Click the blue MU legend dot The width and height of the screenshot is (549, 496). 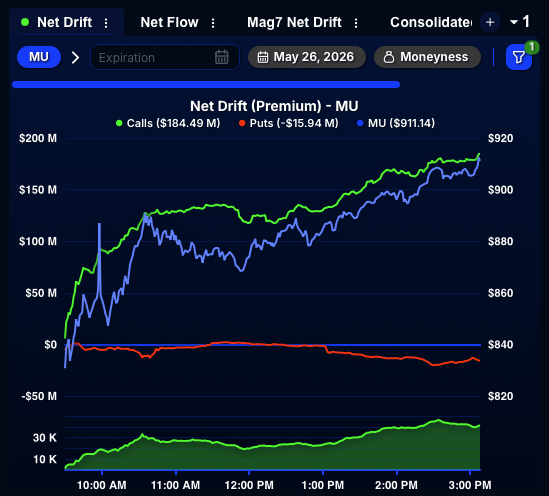point(360,123)
